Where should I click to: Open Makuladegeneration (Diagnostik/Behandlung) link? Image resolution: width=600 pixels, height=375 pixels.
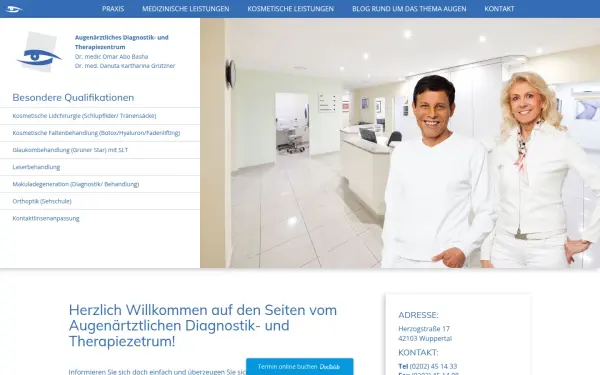pos(75,184)
